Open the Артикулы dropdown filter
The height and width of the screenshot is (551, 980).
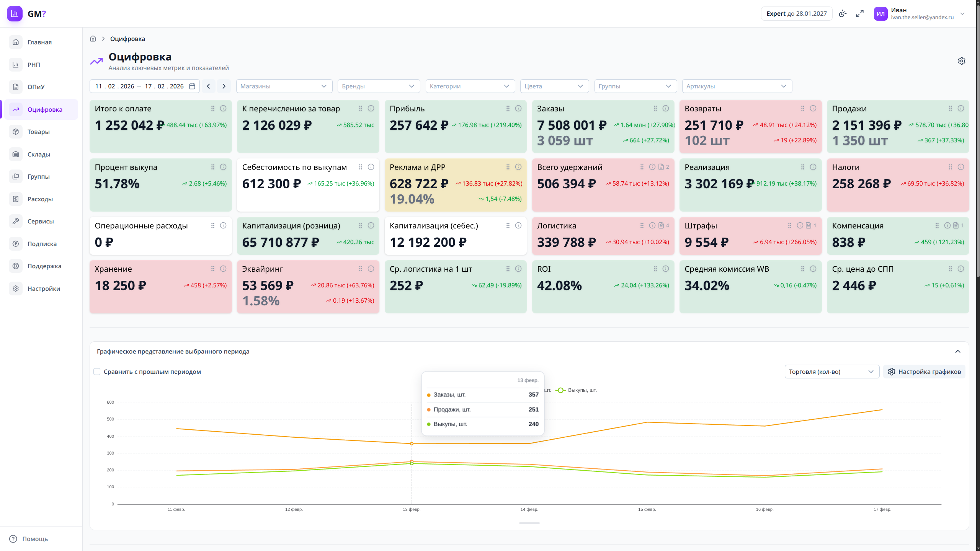point(737,86)
